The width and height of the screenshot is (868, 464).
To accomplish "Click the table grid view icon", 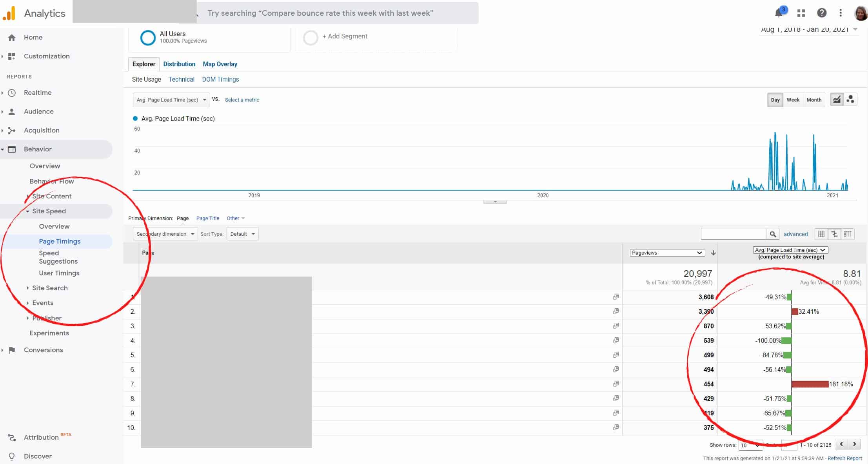I will click(820, 234).
